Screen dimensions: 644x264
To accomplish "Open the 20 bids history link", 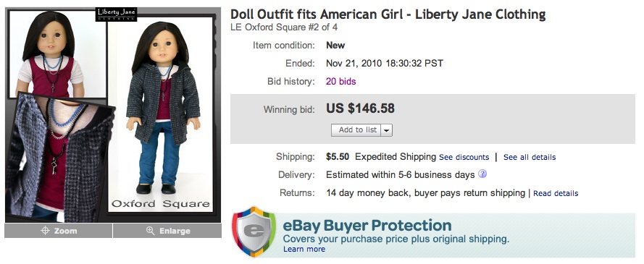I will click(341, 82).
